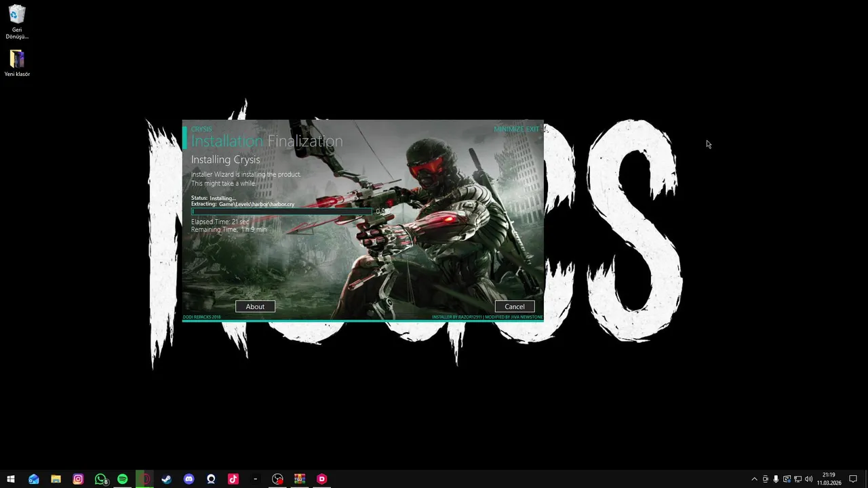Open the Recycle Bin desktop icon

[17, 22]
